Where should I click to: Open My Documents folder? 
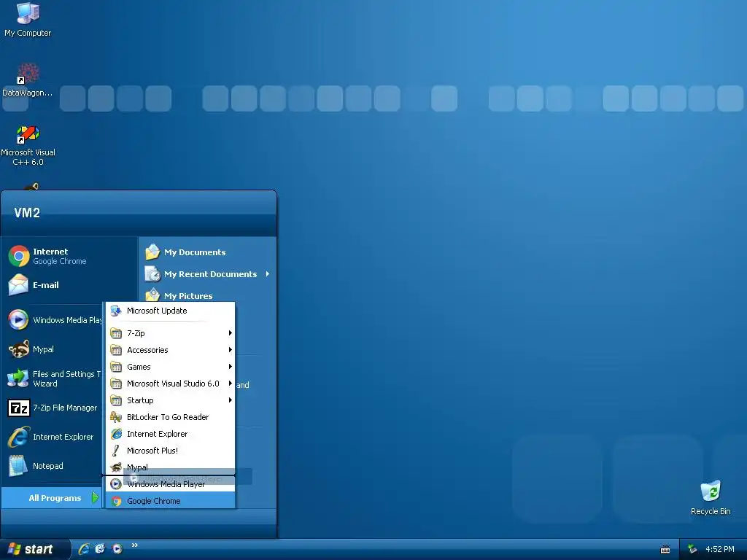(x=208, y=252)
